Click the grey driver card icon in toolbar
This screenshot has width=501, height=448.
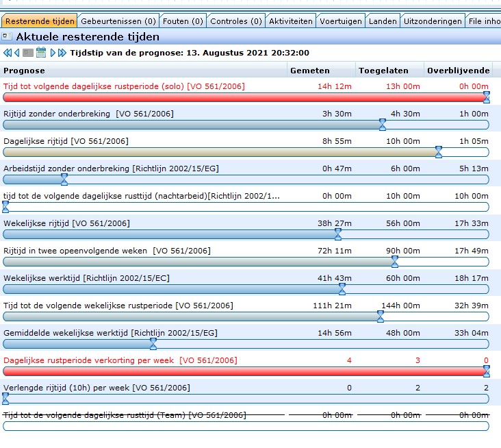[28, 53]
